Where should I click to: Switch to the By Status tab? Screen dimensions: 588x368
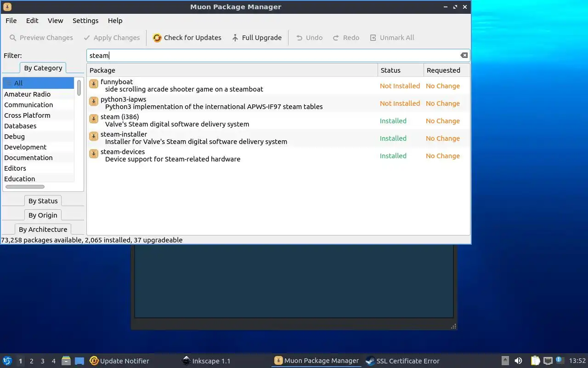tap(43, 201)
